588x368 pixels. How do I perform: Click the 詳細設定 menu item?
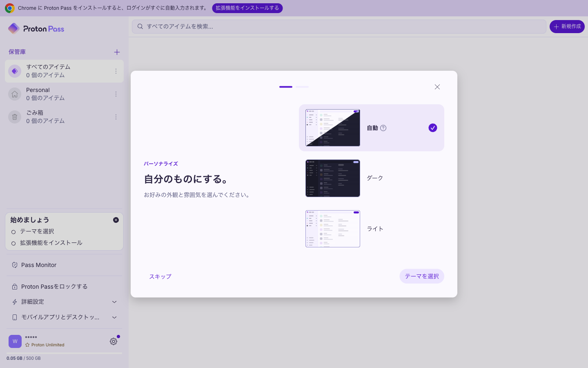pyautogui.click(x=65, y=302)
